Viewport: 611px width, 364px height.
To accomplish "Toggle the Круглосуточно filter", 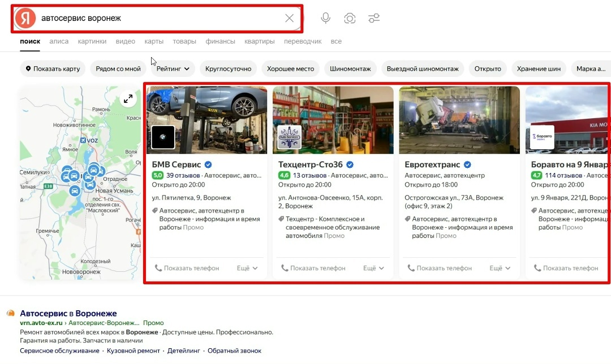I will (x=229, y=68).
